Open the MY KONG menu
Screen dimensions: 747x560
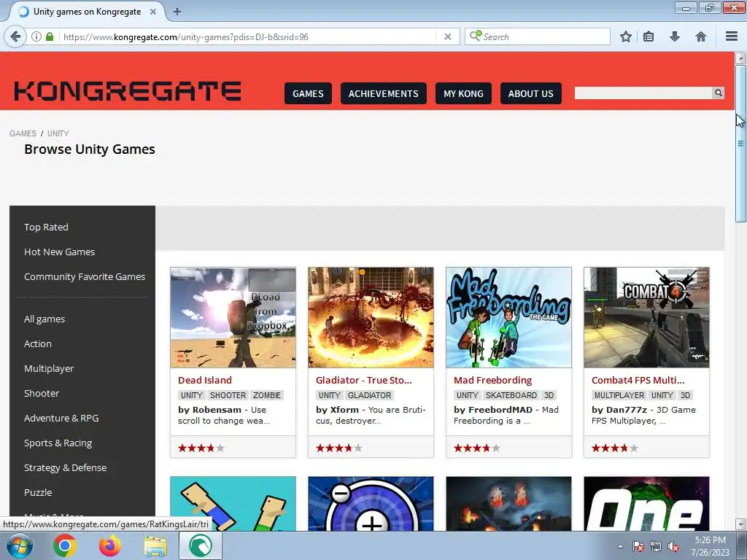click(463, 93)
